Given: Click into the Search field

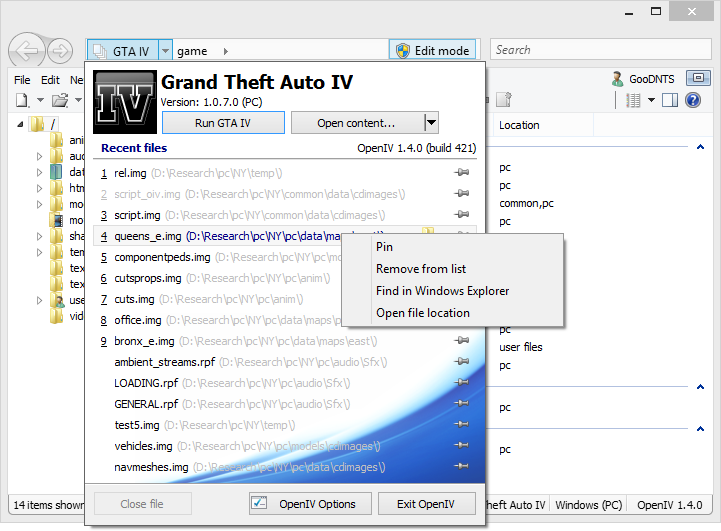Looking at the screenshot, I should tap(600, 50).
